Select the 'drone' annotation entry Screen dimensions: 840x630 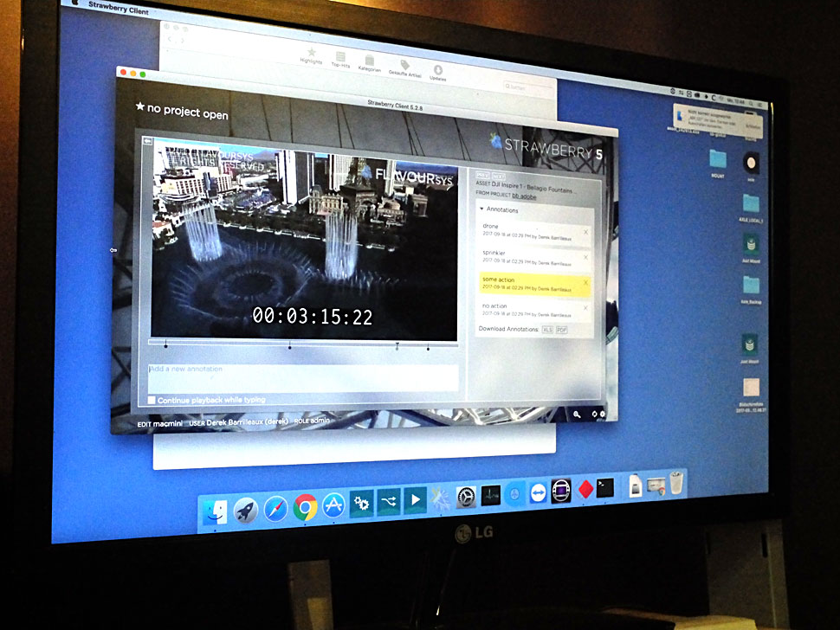click(x=534, y=232)
